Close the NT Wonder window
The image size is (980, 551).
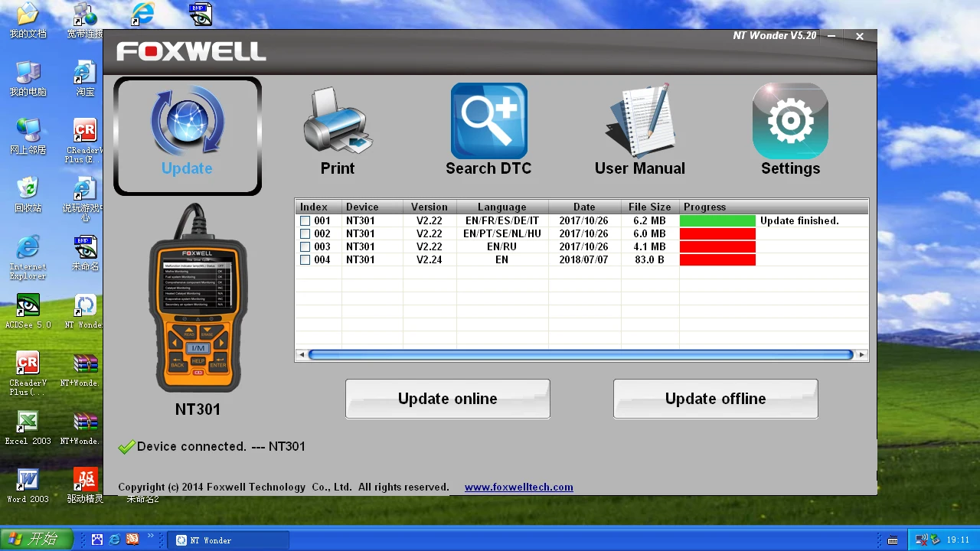[860, 36]
